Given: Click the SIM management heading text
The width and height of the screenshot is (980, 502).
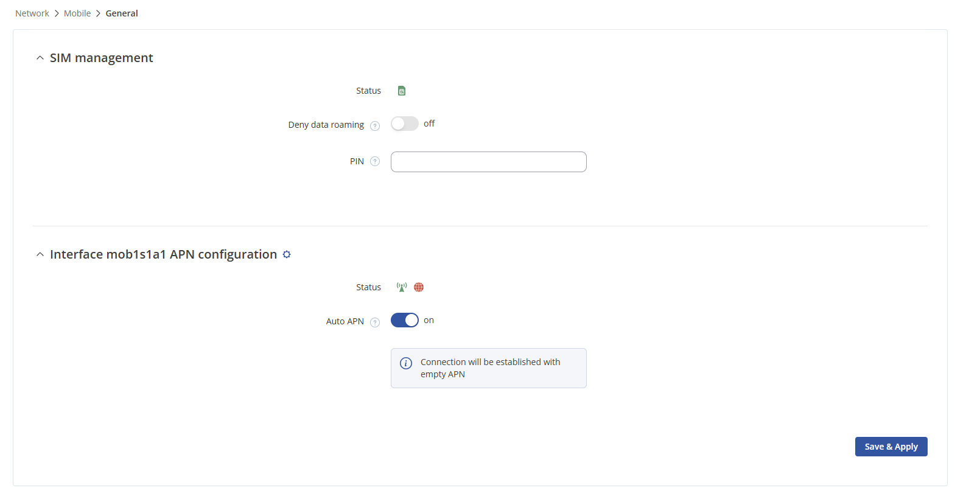Looking at the screenshot, I should coord(102,58).
